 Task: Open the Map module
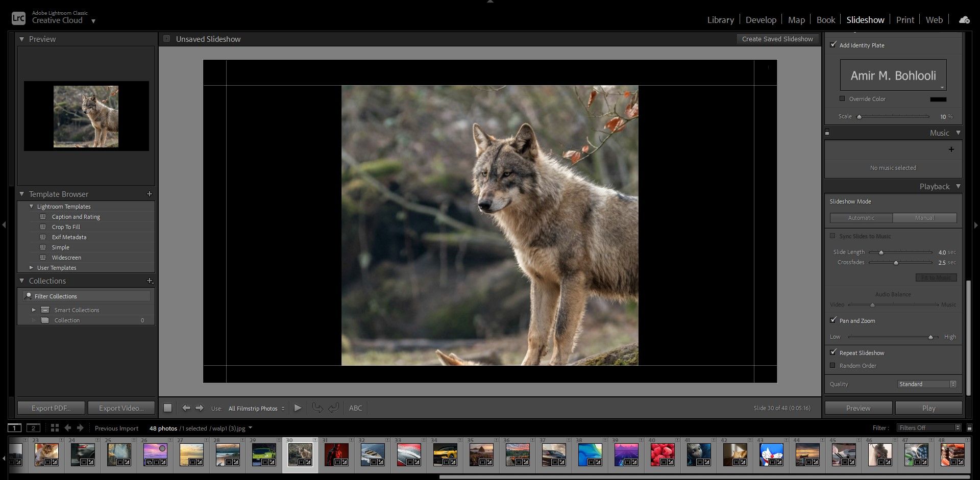coord(796,20)
